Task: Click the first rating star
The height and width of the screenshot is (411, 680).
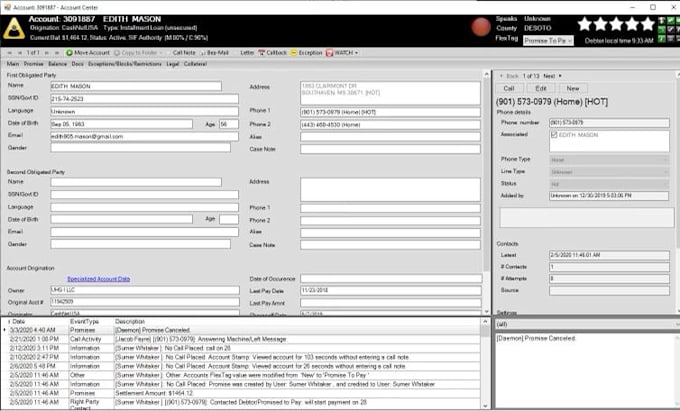Action: [x=585, y=24]
